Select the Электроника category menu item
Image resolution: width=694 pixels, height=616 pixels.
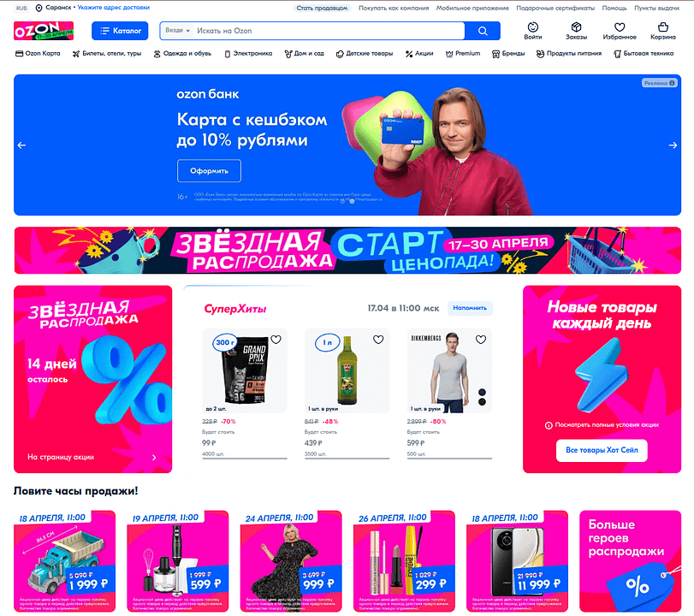(248, 54)
